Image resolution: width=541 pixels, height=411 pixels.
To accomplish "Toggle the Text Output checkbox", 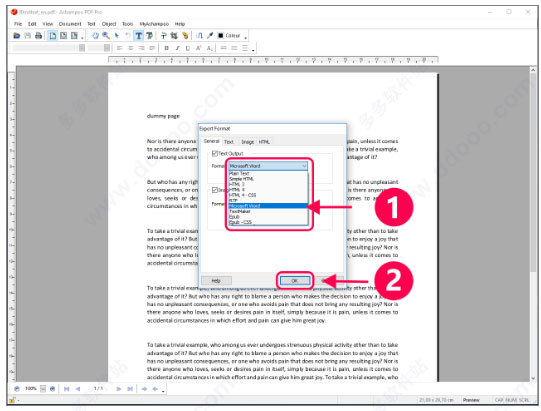I will point(215,153).
